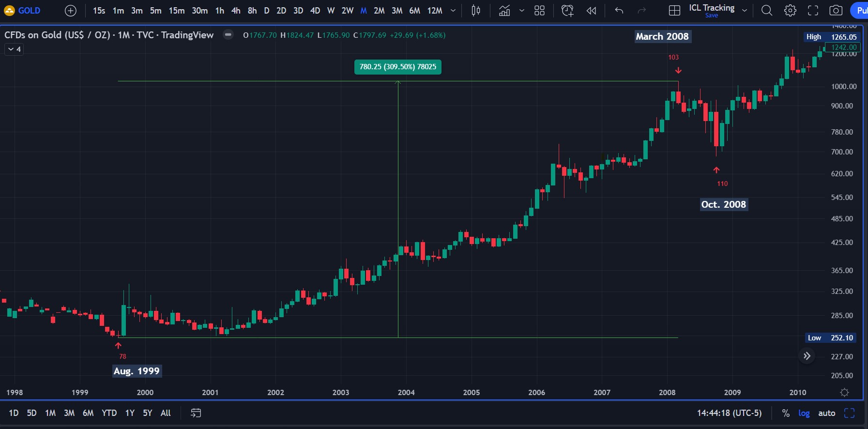
Task: Choose the D daily timeframe
Action: point(267,10)
